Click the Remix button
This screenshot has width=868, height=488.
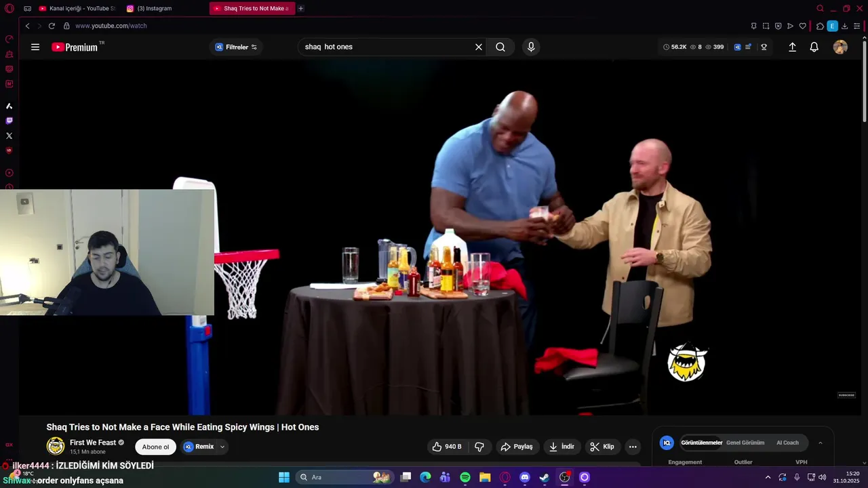click(x=199, y=447)
